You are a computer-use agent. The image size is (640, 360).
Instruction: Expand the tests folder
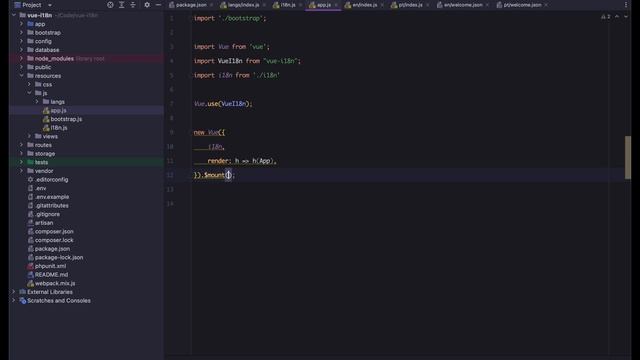(21, 162)
